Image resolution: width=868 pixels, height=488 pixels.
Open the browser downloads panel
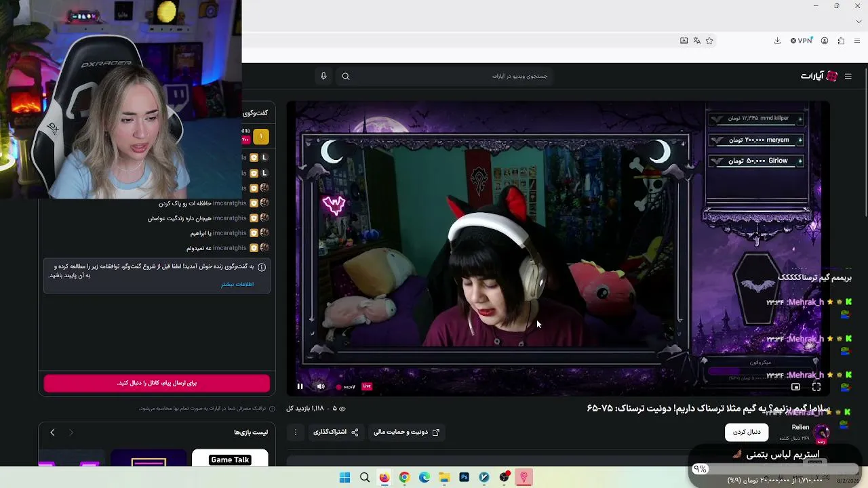[777, 41]
